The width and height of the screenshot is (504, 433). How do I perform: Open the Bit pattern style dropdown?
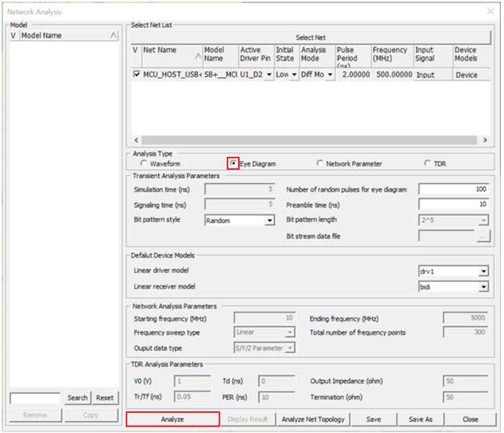[269, 220]
